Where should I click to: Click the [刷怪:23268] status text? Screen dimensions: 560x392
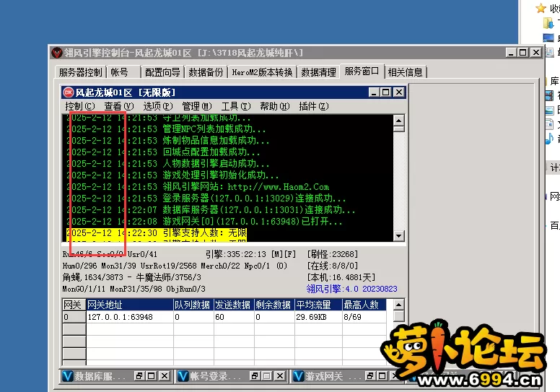(333, 254)
